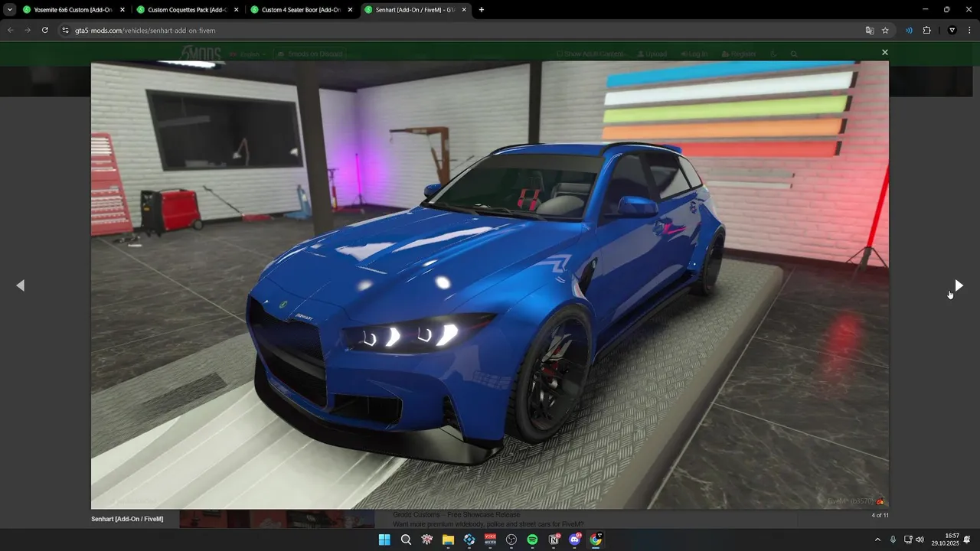Close the Custom 4 Seater Boor tab

[x=350, y=10]
